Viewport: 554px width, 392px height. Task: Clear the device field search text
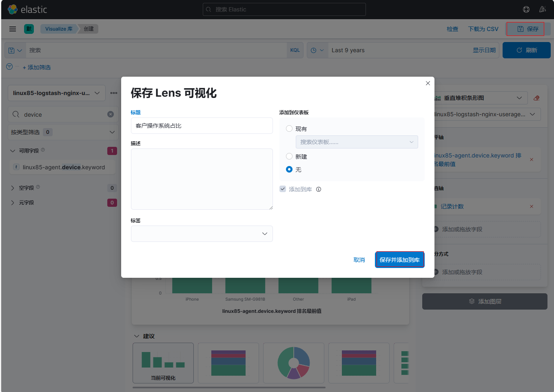pos(111,114)
